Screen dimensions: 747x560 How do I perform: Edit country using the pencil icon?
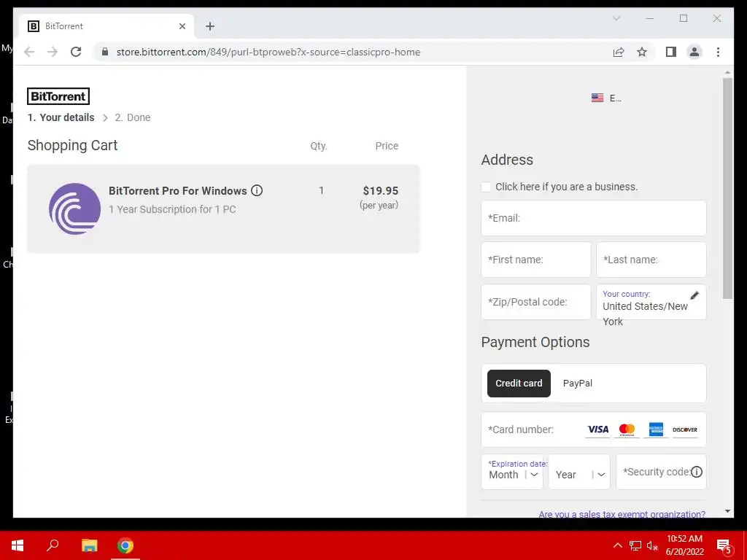(x=694, y=295)
